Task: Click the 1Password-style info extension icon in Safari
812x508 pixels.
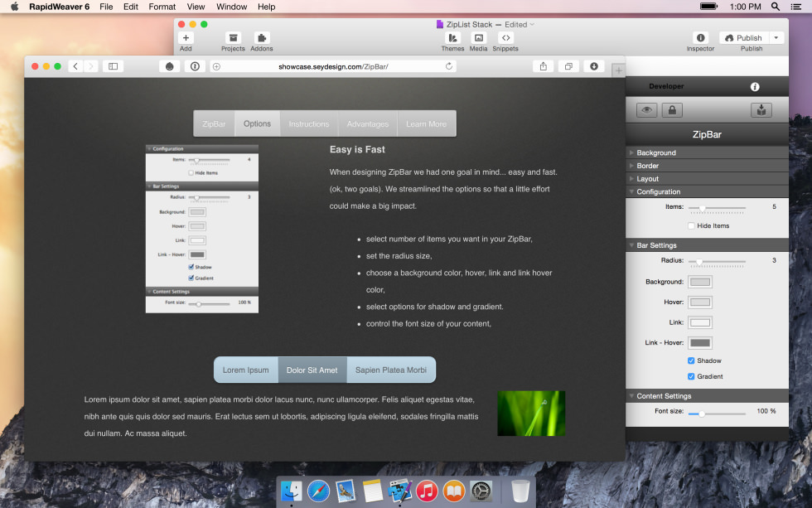Action: pyautogui.click(x=195, y=66)
